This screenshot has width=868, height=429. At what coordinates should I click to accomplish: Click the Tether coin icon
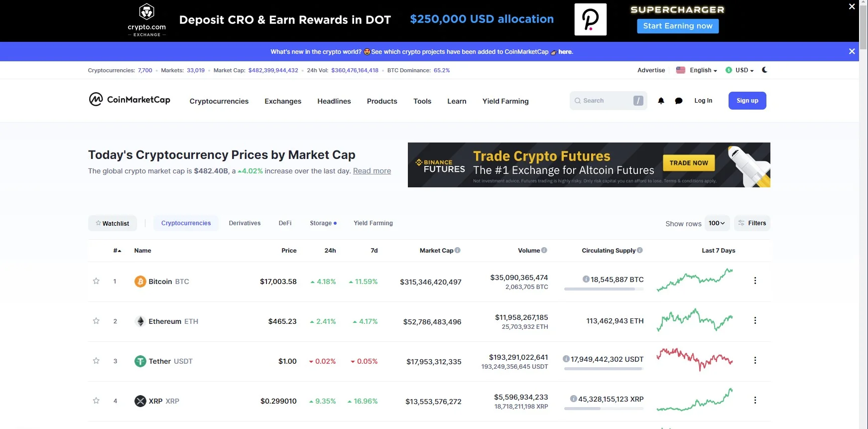(x=140, y=361)
